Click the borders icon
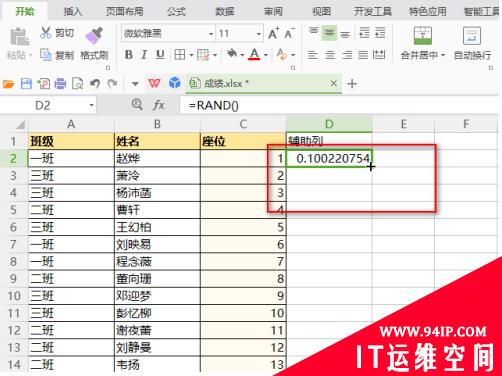This screenshot has height=376, width=502. (x=180, y=54)
